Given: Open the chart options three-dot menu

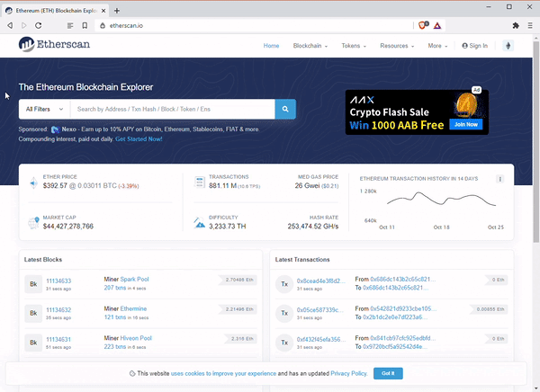Looking at the screenshot, I should click(500, 179).
